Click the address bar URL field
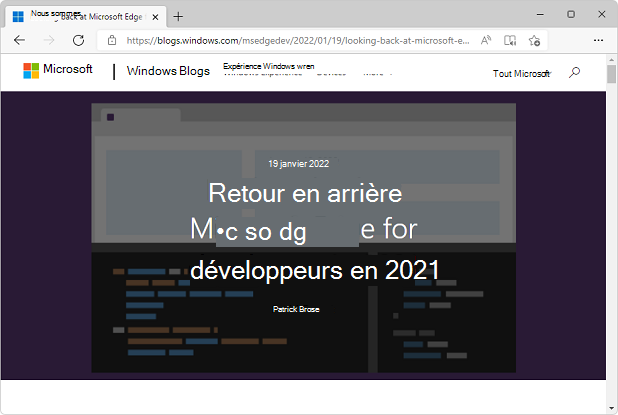The height and width of the screenshot is (415, 618). click(x=298, y=40)
